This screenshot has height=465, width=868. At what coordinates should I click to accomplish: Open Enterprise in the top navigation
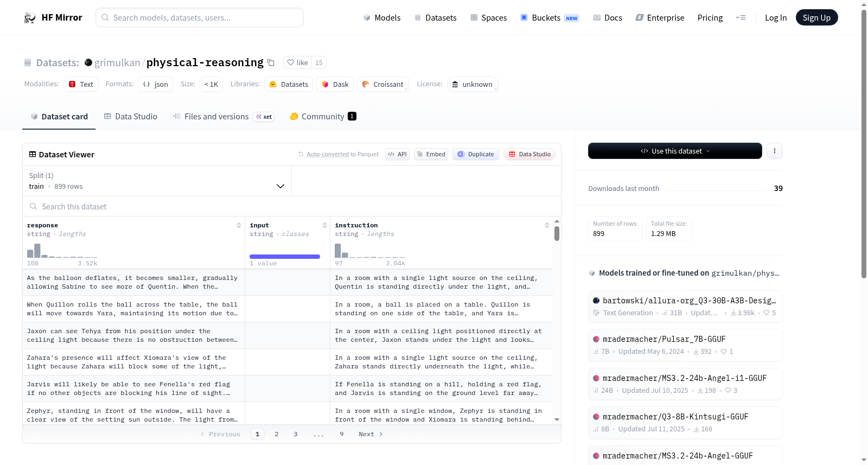pos(660,18)
